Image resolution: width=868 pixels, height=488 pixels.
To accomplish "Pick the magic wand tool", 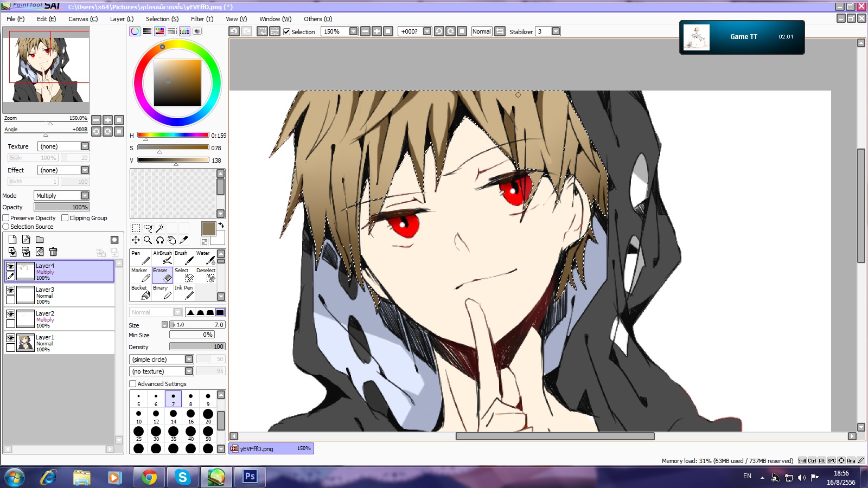I will tap(159, 228).
